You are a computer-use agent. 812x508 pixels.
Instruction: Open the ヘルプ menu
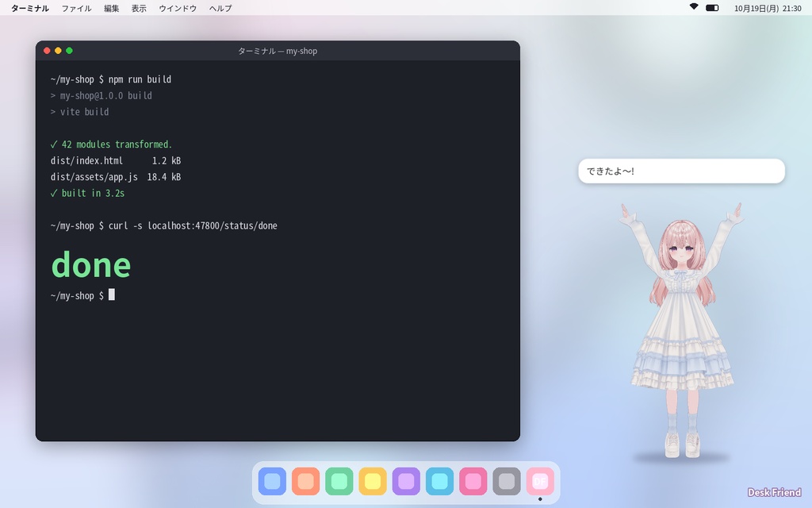(220, 8)
